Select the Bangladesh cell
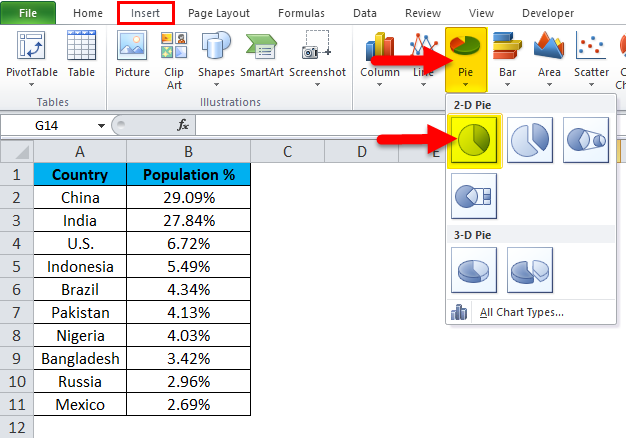This screenshot has width=626, height=438. click(80, 359)
